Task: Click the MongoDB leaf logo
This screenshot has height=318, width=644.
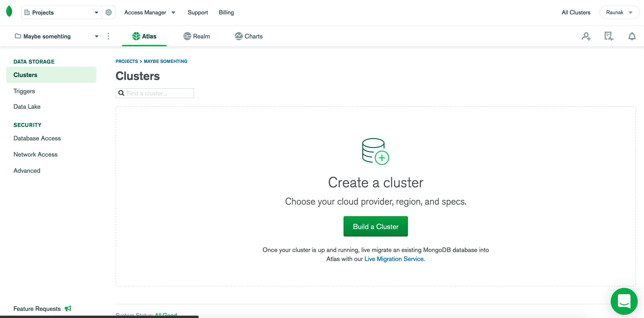Action: 9,11
